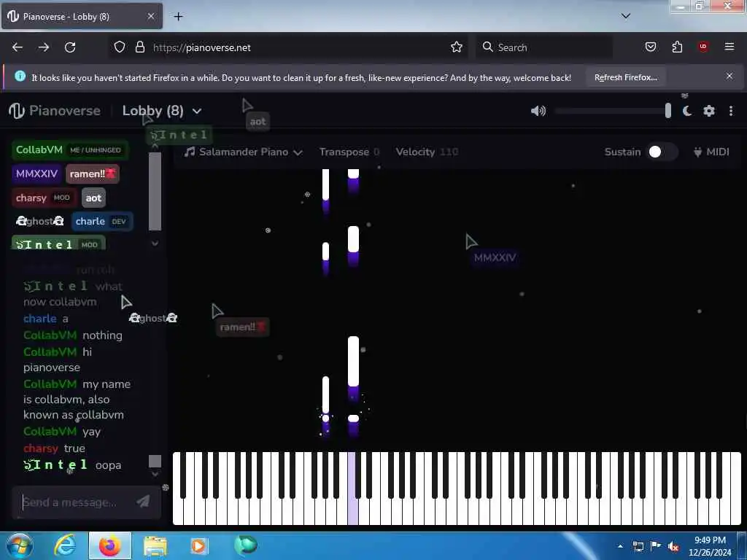This screenshot has height=560, width=747.
Task: Send chat message with paper plane icon
Action: click(x=143, y=501)
